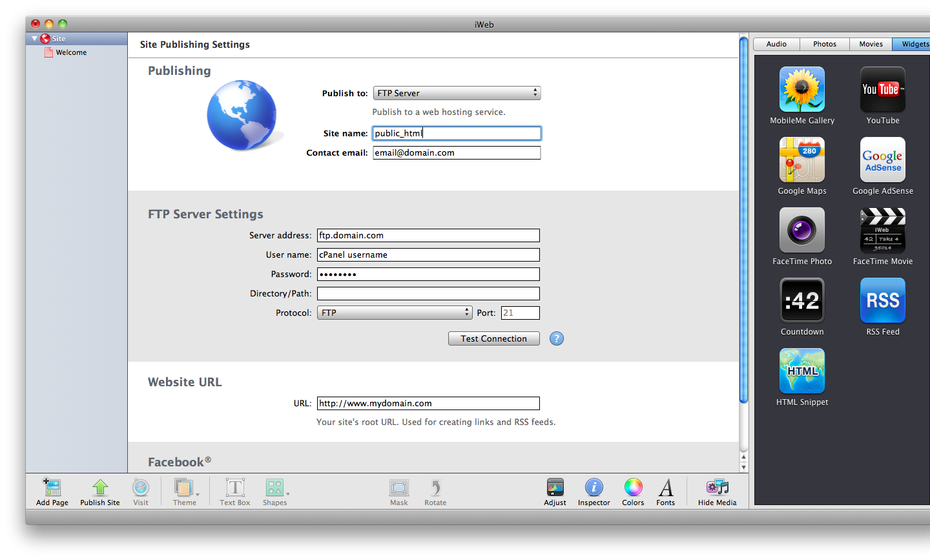
Task: Click the Add Page toolbar icon
Action: click(52, 488)
